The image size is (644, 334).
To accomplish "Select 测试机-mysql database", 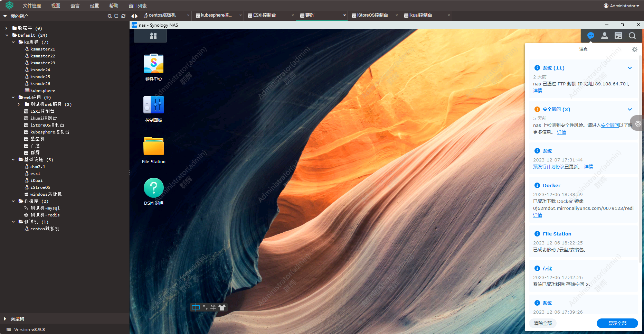I will pyautogui.click(x=45, y=208).
